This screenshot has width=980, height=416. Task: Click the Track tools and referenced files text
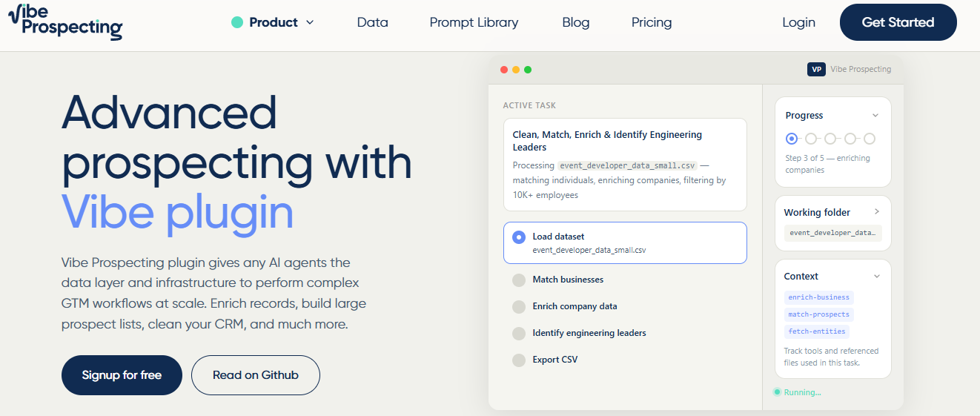point(831,357)
